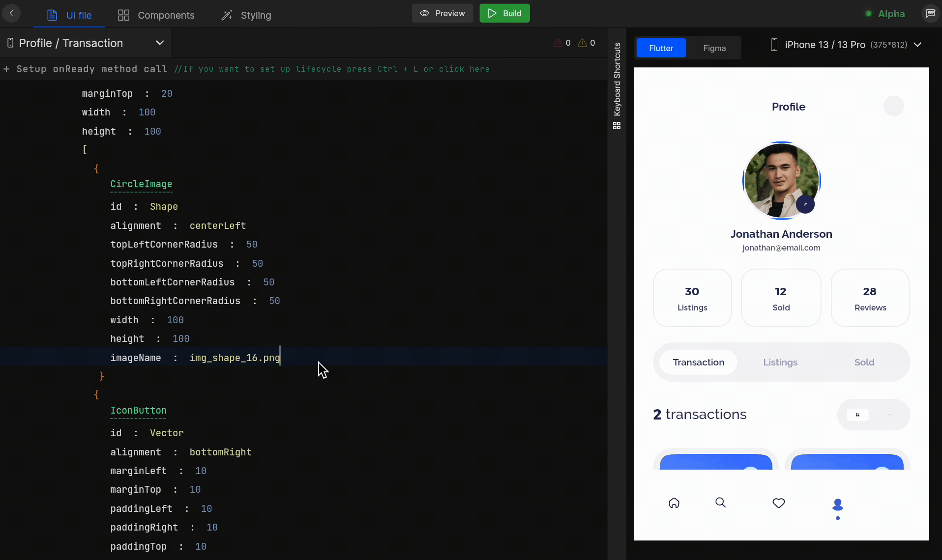Click the Preview button
The height and width of the screenshot is (560, 942).
[x=442, y=13]
